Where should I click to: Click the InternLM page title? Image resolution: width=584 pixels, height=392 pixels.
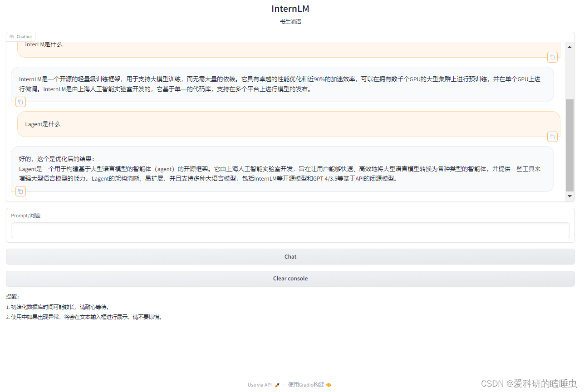pos(290,9)
